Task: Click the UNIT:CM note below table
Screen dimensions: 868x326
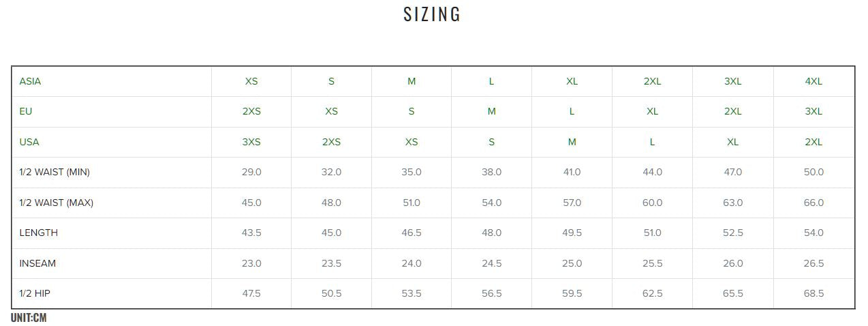Action: [x=29, y=318]
